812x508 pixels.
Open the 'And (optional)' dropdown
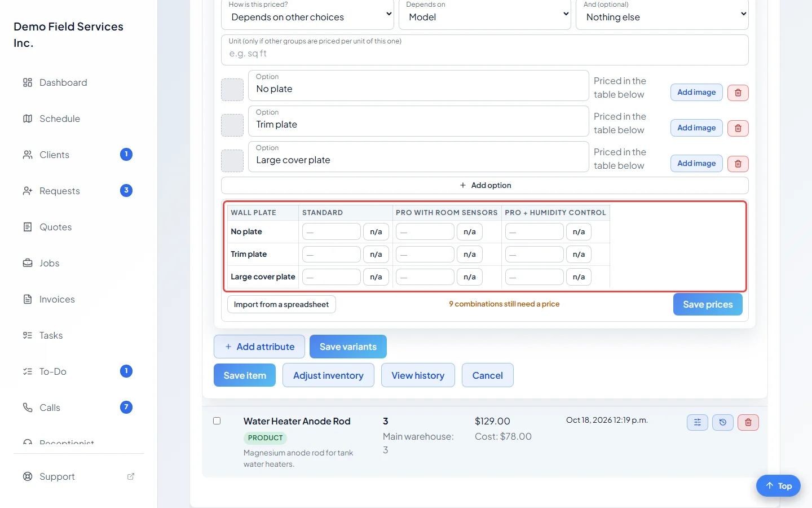[662, 14]
